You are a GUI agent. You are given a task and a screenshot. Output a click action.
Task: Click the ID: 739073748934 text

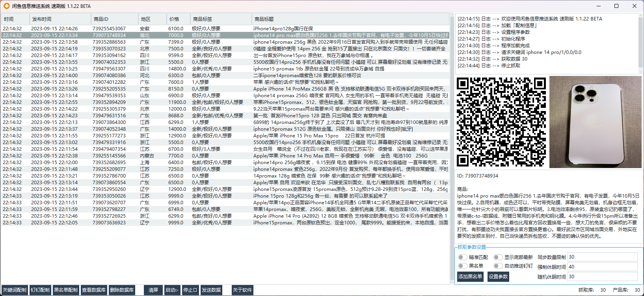[x=478, y=176]
